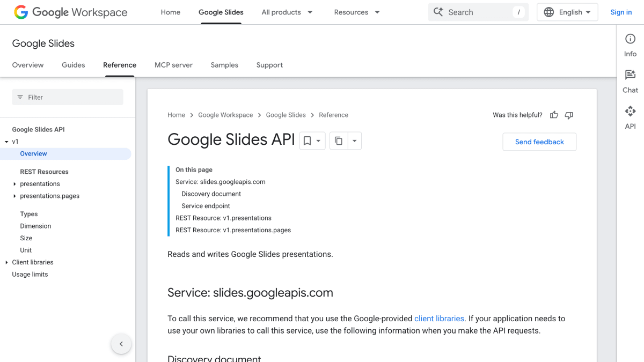Jump to Service endpoint on-page link

(x=206, y=206)
